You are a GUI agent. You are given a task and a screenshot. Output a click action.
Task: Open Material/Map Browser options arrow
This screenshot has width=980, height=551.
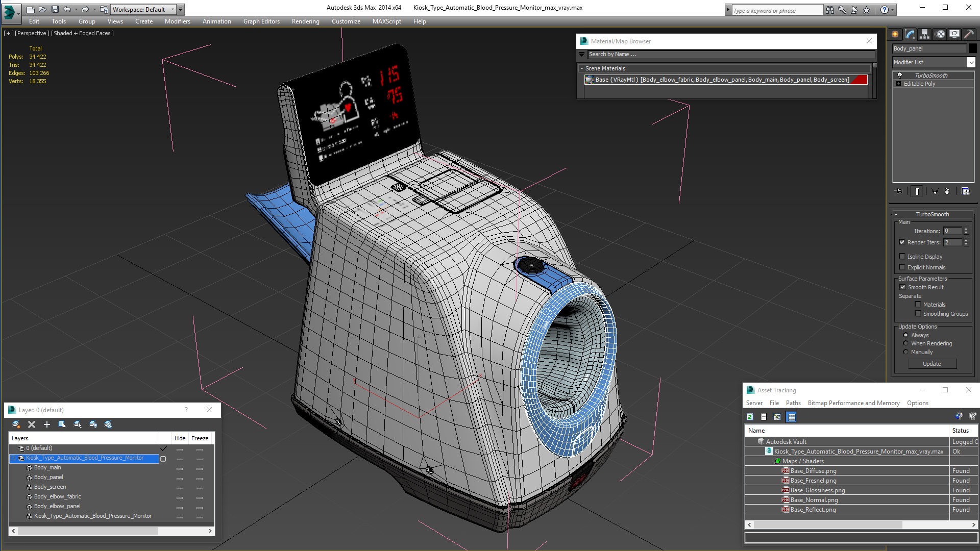pyautogui.click(x=582, y=54)
